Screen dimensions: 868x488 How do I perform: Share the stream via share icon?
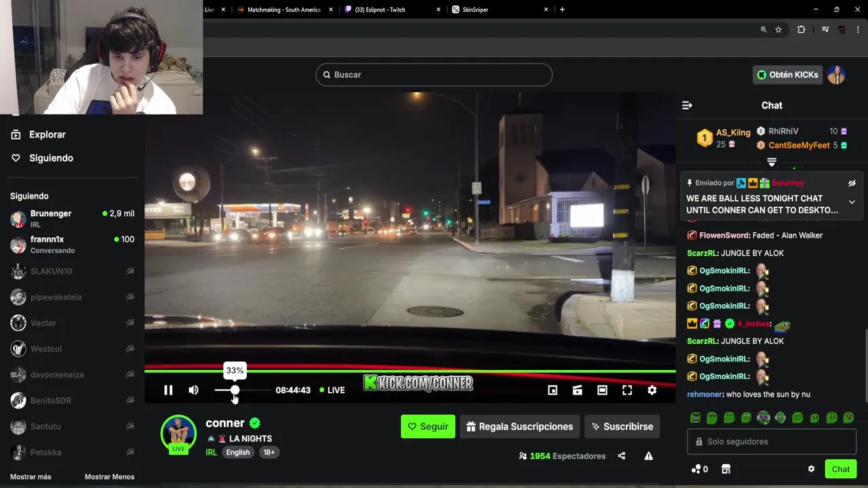[621, 456]
